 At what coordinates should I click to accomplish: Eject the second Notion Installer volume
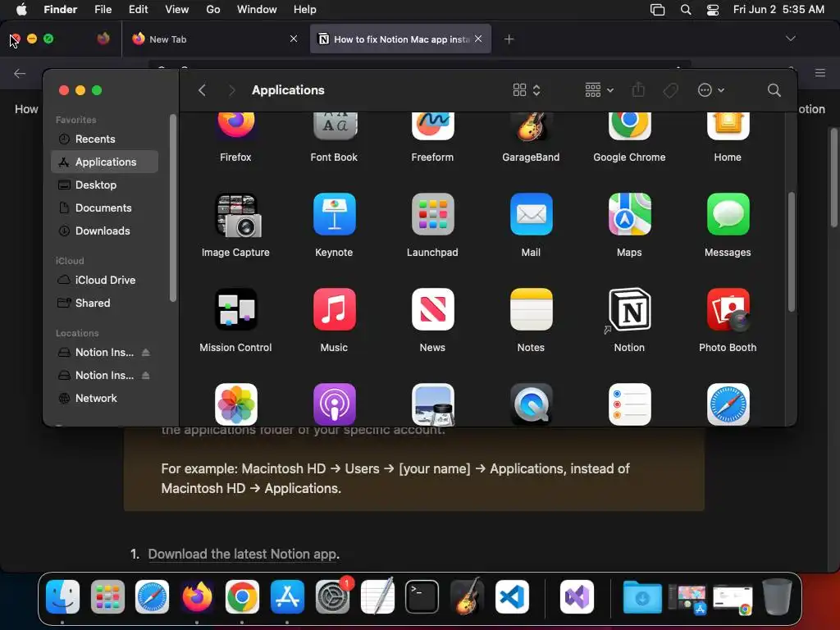pyautogui.click(x=146, y=376)
